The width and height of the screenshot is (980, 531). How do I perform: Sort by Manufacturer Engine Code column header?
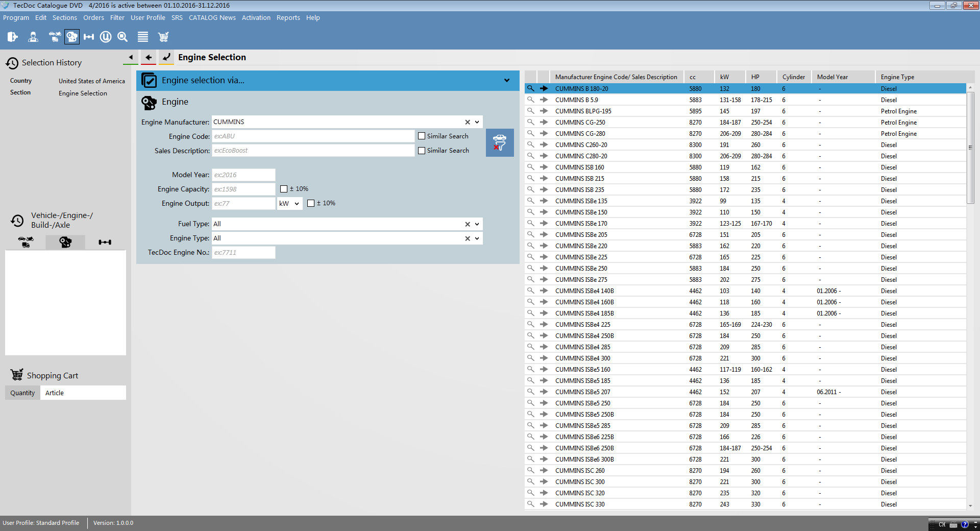(x=616, y=77)
